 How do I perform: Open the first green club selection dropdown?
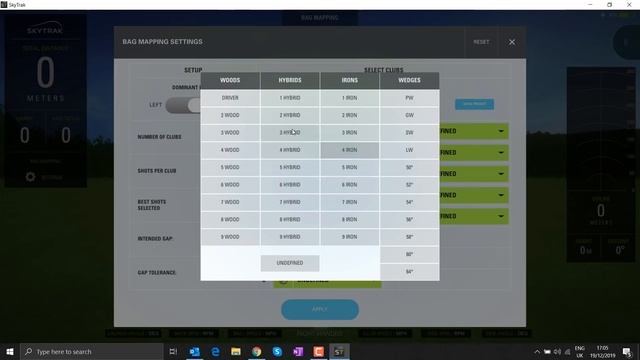(474, 131)
